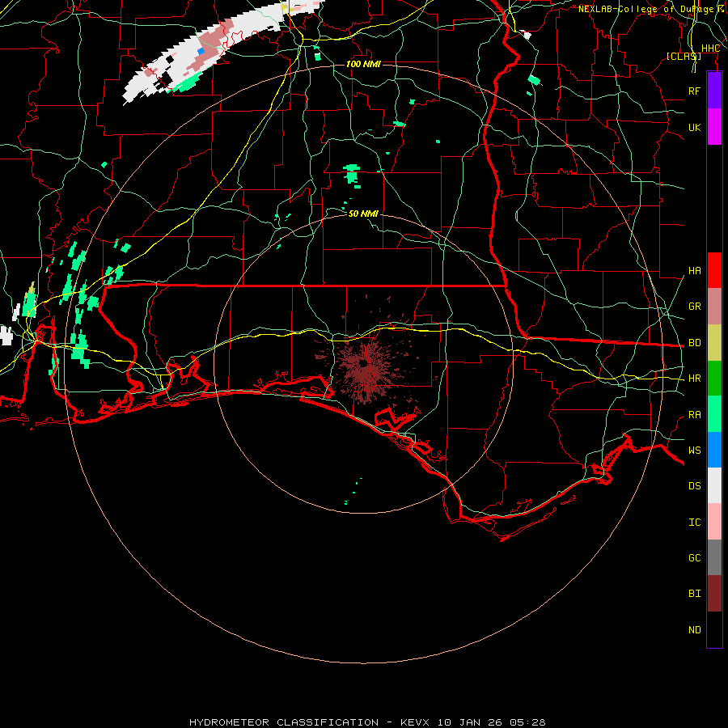The image size is (728, 728).
Task: Click the bright green RA legend swatch
Action: click(x=714, y=414)
